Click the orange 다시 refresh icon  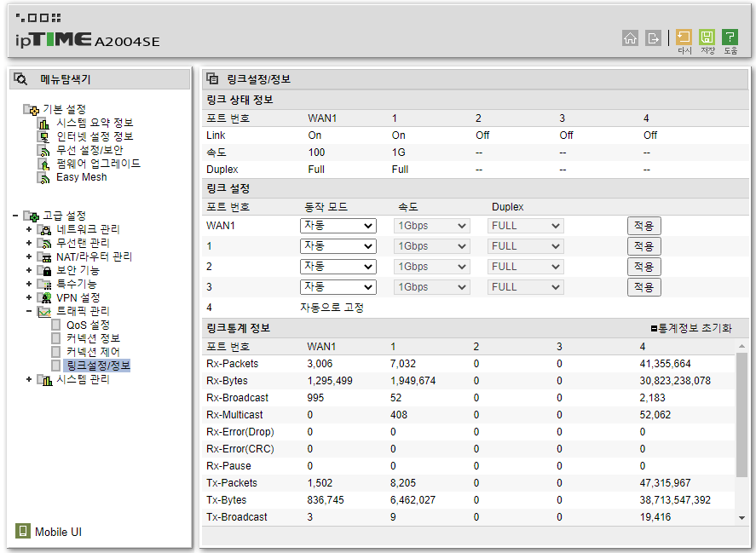(x=684, y=37)
